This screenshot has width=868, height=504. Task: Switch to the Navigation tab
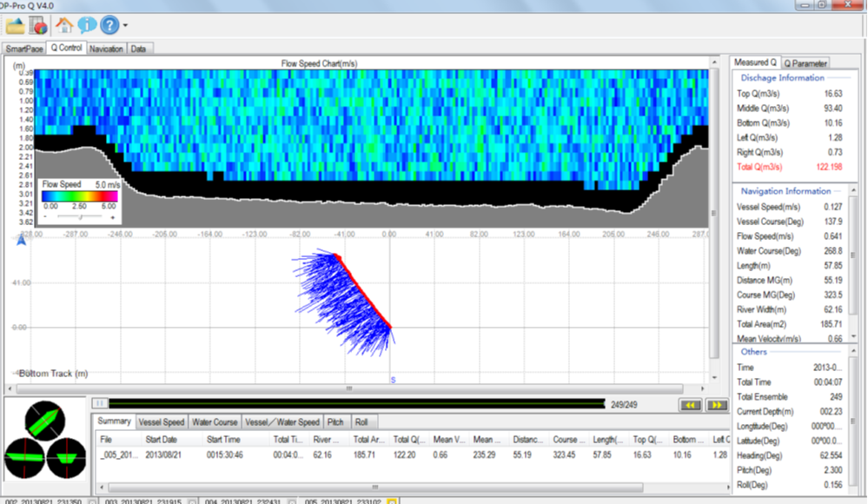(x=106, y=50)
